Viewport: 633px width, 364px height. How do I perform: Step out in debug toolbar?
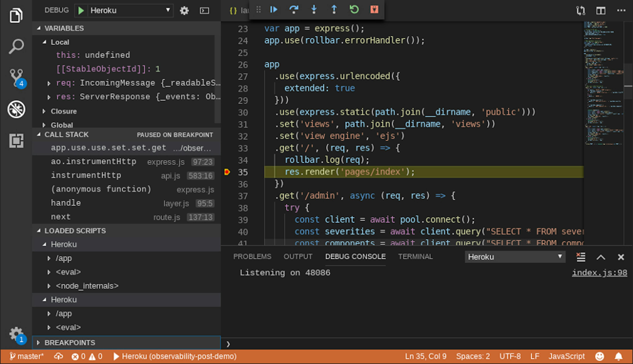click(334, 10)
